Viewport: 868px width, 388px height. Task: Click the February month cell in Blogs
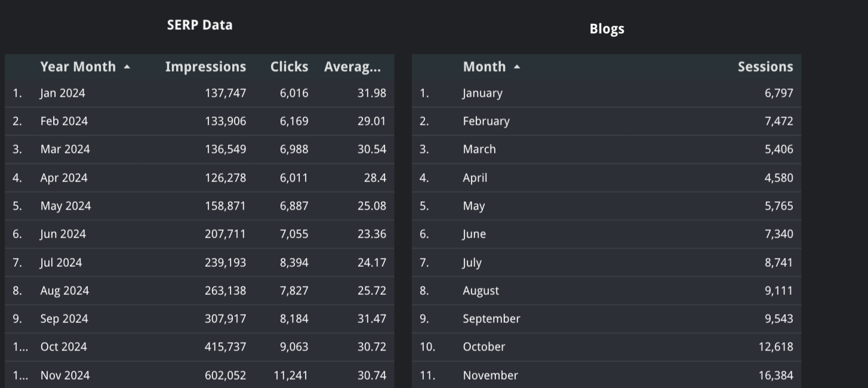[486, 121]
